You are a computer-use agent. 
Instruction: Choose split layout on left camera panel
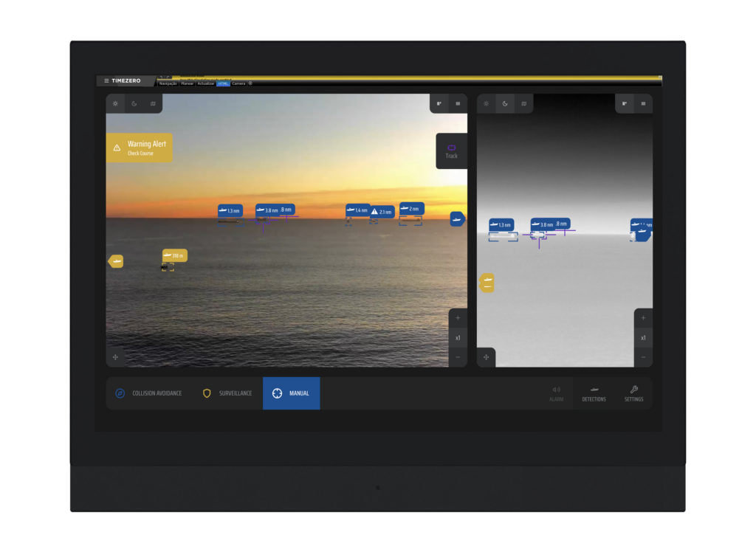click(439, 103)
